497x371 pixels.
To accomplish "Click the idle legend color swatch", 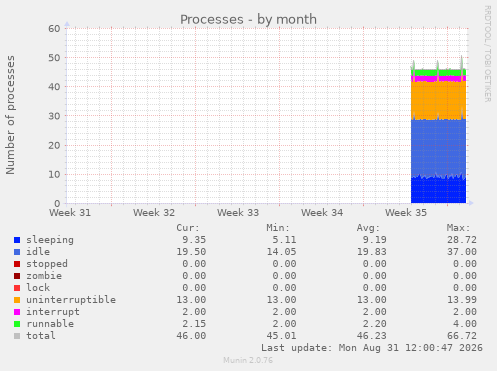I will (17, 252).
